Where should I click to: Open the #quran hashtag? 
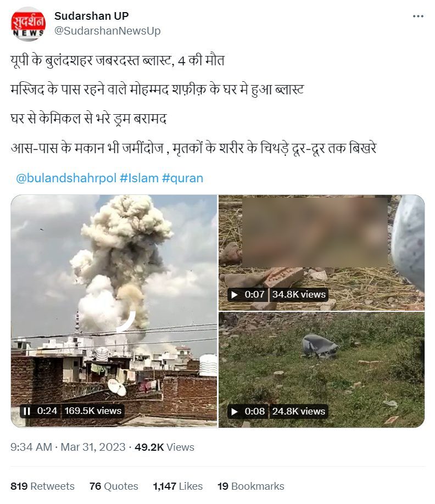pyautogui.click(x=182, y=178)
